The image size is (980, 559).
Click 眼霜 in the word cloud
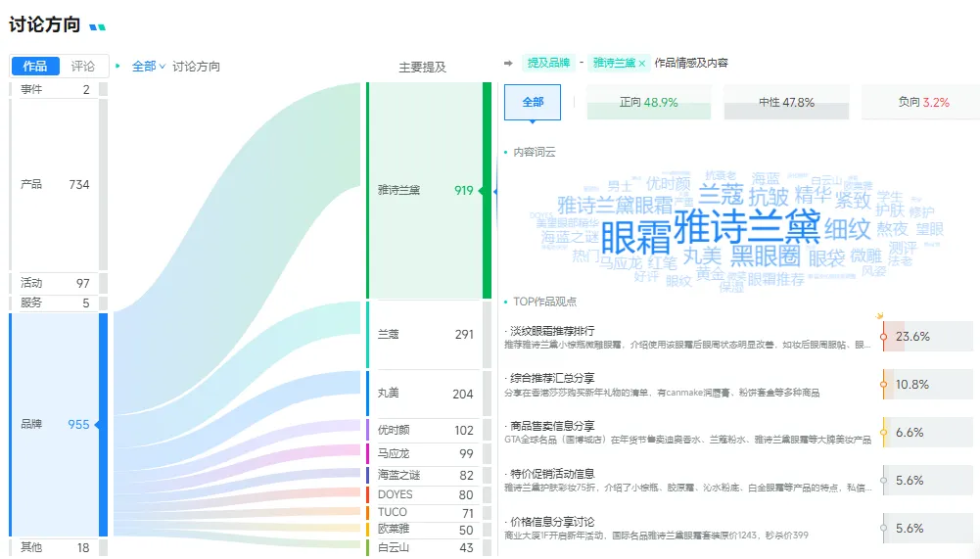[635, 237]
